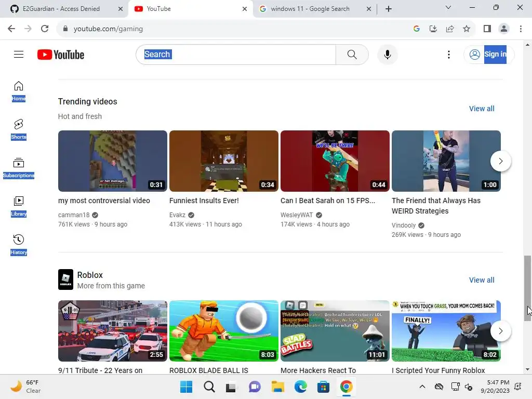Image resolution: width=532 pixels, height=399 pixels.
Task: Open 'The Friend that Always Has WEIRD Strategies' thumbnail
Action: (446, 161)
